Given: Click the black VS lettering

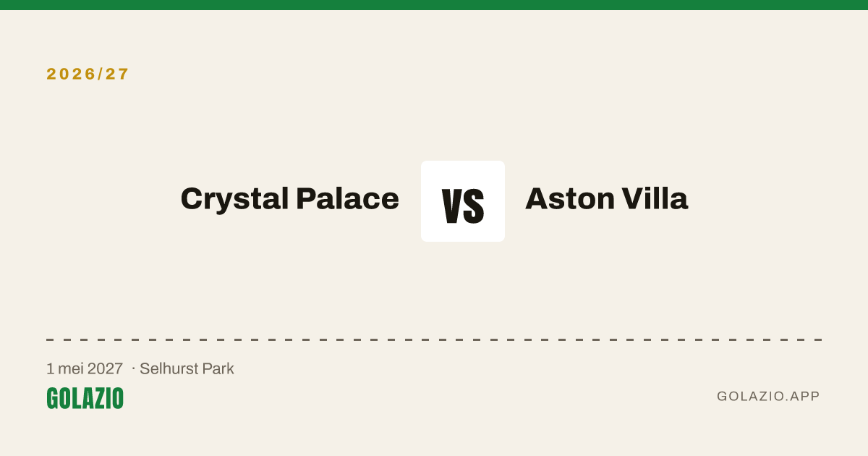Looking at the screenshot, I should click(x=463, y=205).
